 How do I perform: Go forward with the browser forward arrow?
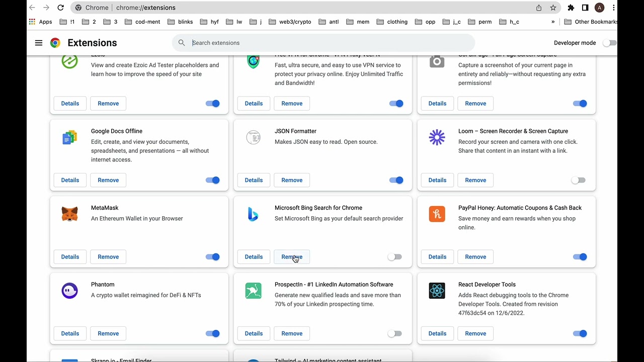point(46,8)
